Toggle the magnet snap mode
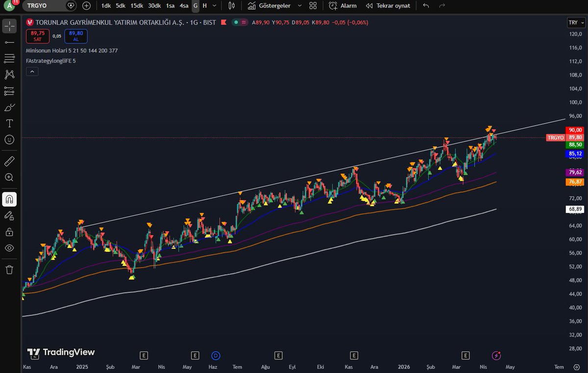Image resolution: width=588 pixels, height=373 pixels. click(9, 199)
